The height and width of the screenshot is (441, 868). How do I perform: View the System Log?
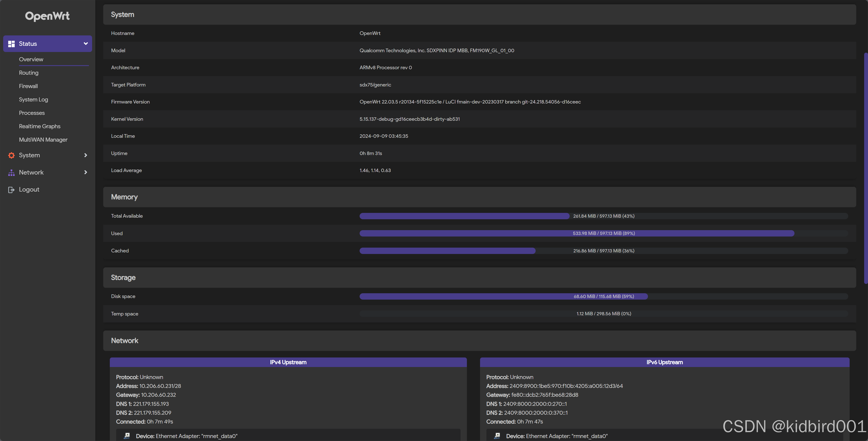33,99
